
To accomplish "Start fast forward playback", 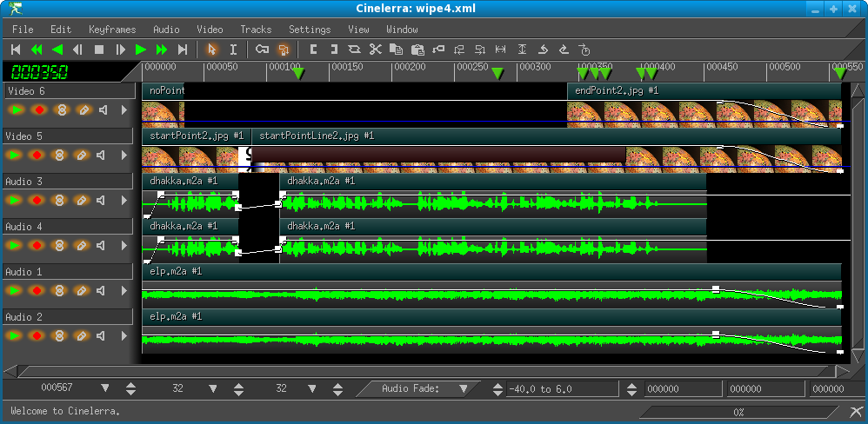I will pos(162,50).
